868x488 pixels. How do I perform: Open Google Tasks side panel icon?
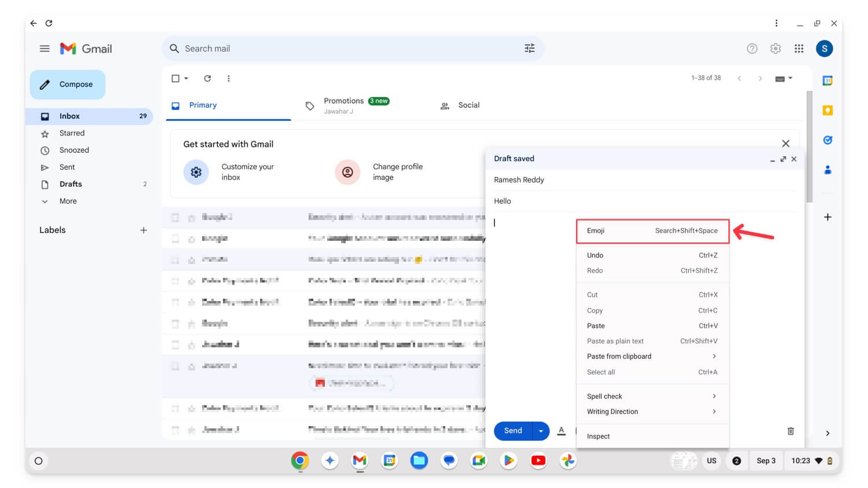coord(827,140)
